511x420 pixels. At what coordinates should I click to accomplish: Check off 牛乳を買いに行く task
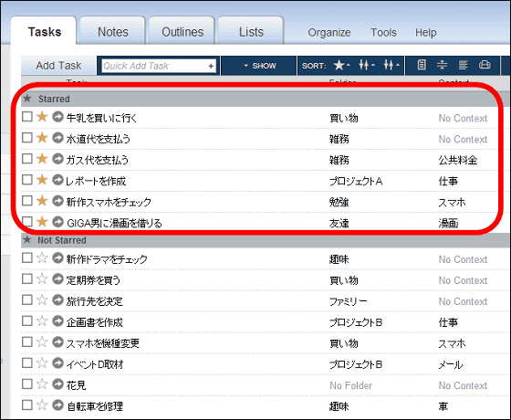27,117
